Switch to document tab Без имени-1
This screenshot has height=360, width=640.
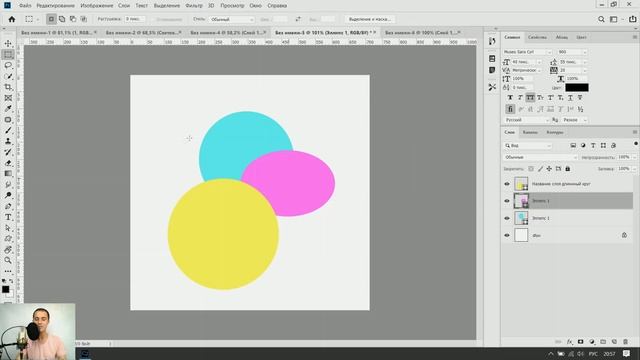56,32
